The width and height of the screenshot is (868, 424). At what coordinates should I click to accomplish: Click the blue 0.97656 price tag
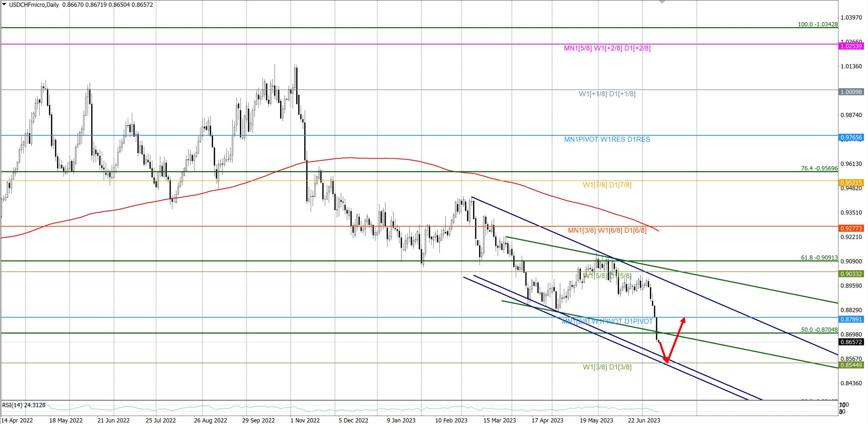851,137
